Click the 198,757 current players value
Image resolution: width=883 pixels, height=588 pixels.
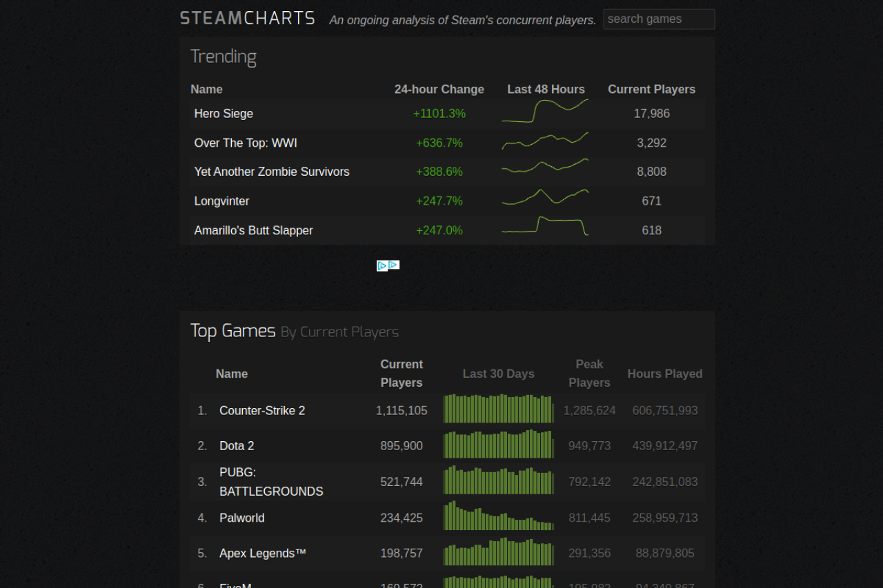coord(401,553)
